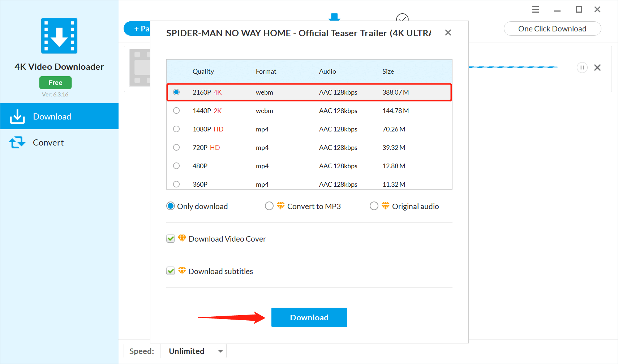
Task: Click the video thumbnail placeholder
Action: pos(140,68)
